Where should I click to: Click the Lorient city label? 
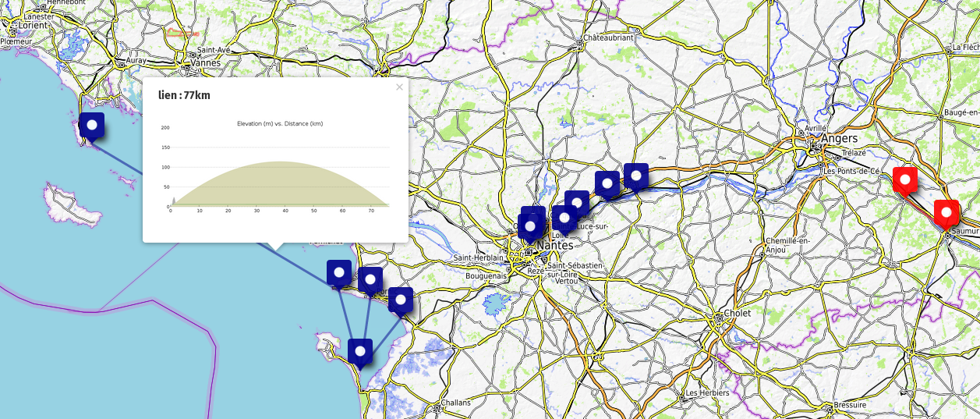click(29, 25)
